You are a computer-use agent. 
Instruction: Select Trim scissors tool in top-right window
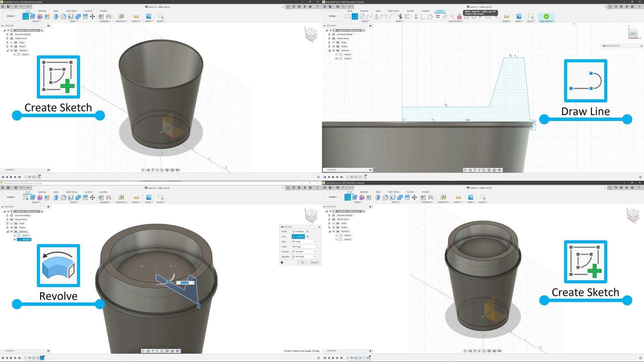click(x=400, y=16)
